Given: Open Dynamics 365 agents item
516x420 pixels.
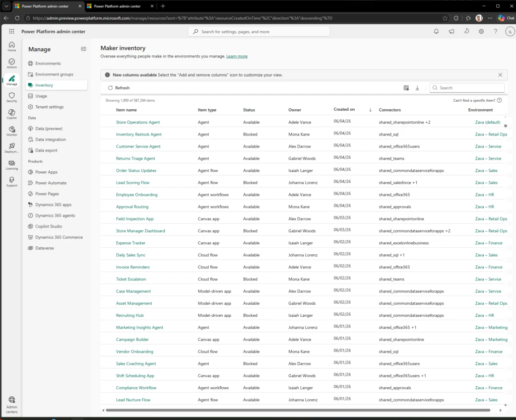Looking at the screenshot, I should (x=55, y=216).
